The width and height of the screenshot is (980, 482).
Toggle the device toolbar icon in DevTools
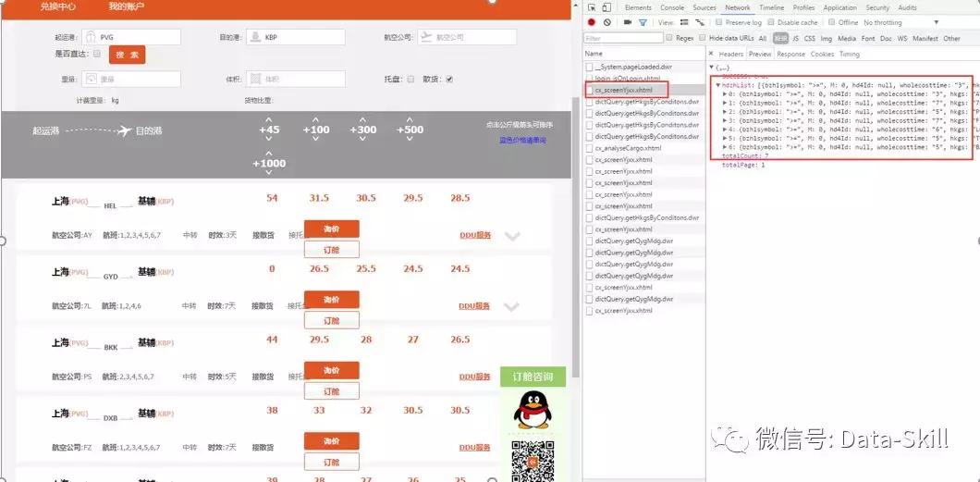606,7
